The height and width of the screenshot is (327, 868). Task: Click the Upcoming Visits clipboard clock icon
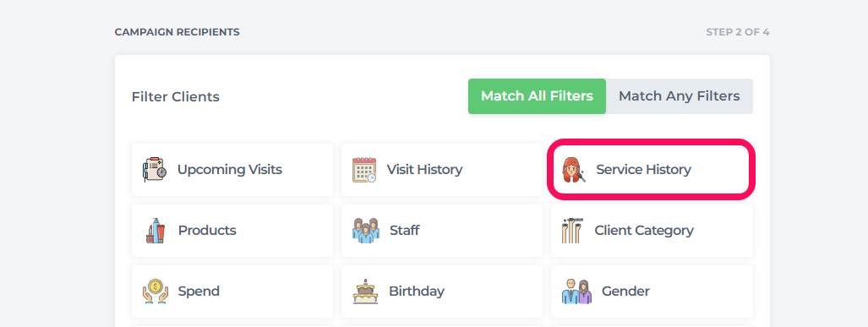pyautogui.click(x=155, y=170)
